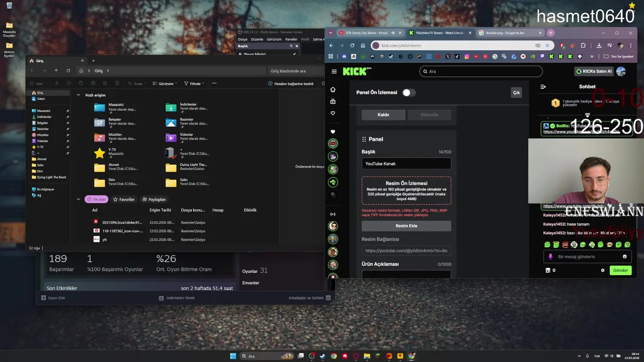Go up one level in File Explorer

pos(56,71)
